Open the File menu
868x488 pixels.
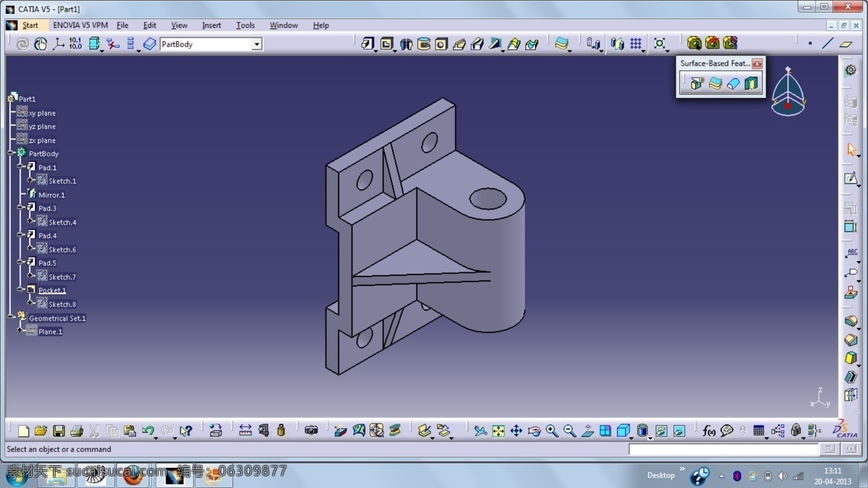click(122, 25)
